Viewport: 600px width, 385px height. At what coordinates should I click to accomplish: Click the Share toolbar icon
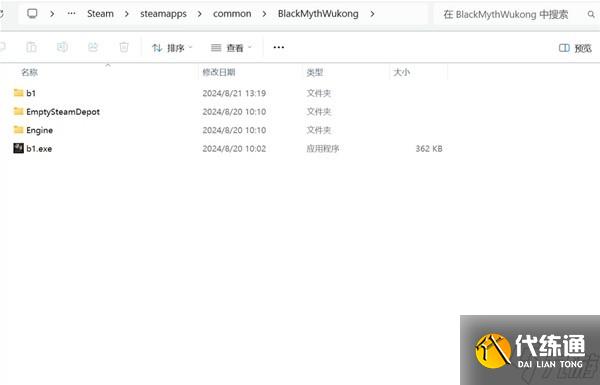93,47
